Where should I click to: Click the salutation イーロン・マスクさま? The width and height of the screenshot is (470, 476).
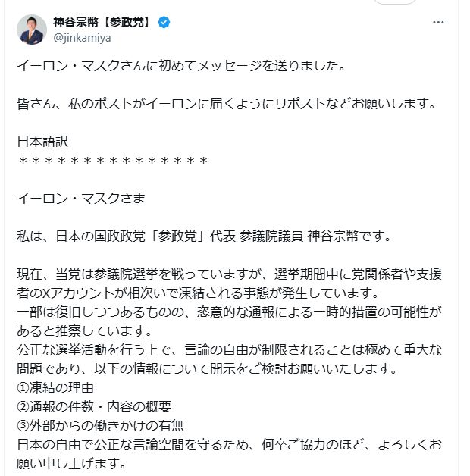(81, 199)
